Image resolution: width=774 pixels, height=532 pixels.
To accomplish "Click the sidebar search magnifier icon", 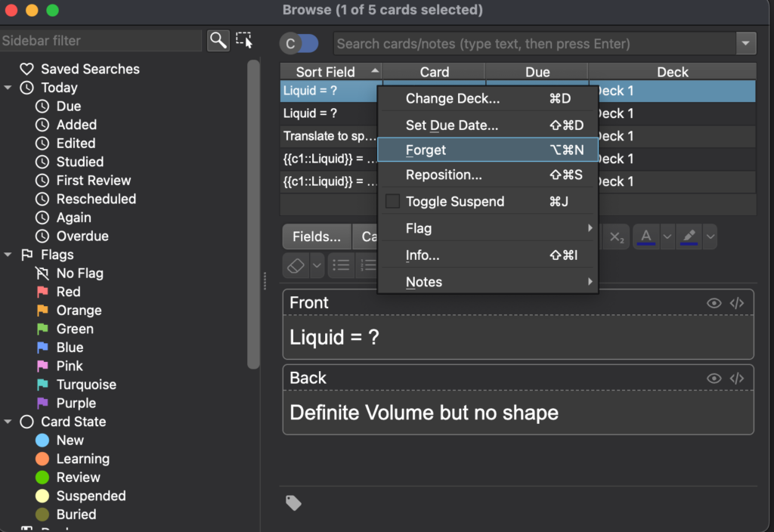I will (x=218, y=41).
